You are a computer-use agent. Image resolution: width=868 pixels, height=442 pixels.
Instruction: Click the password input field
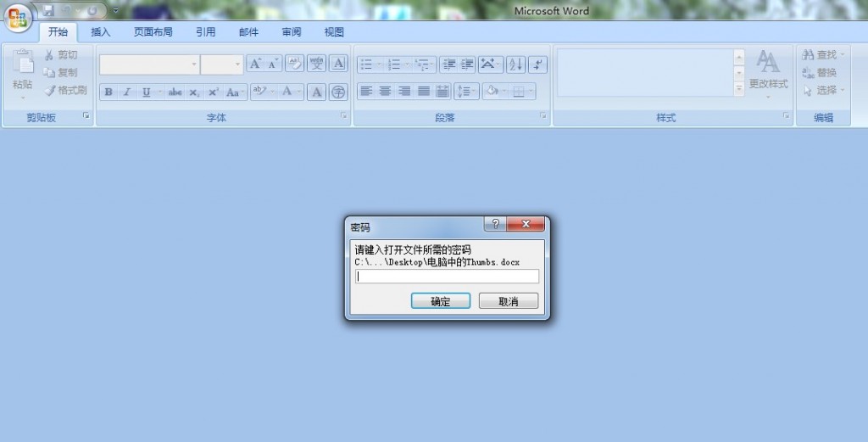pos(447,277)
